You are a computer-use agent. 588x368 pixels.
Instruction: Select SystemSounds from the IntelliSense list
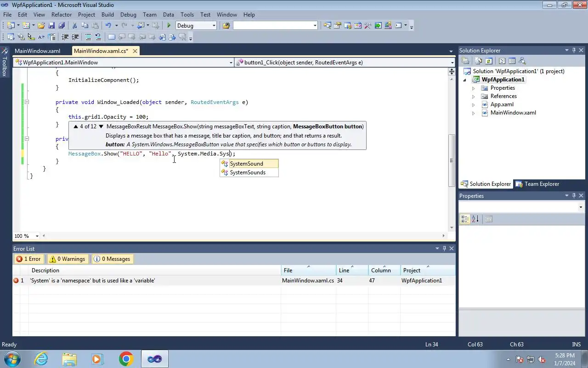[249, 172]
